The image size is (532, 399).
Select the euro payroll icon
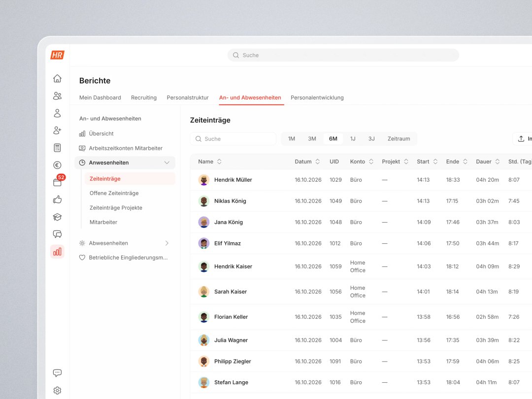[x=57, y=165]
